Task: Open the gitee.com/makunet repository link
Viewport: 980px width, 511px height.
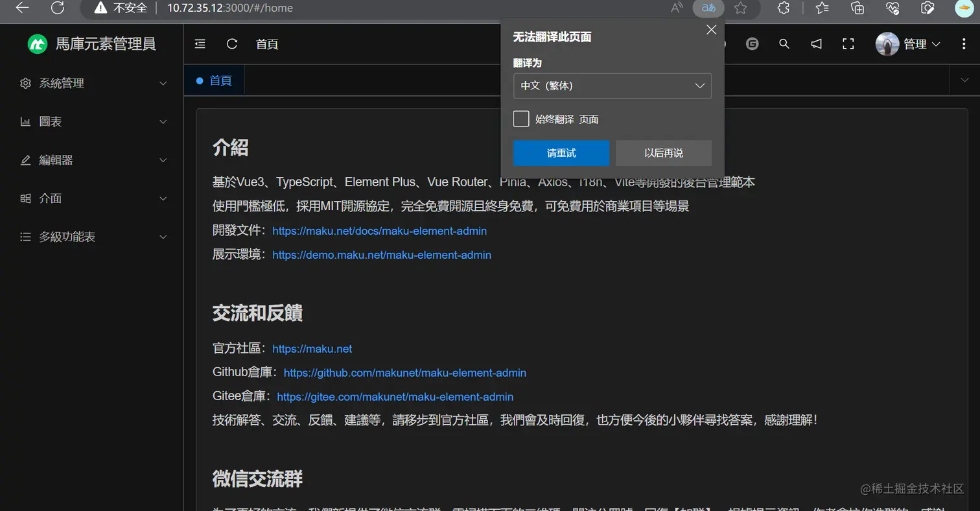Action: tap(395, 397)
